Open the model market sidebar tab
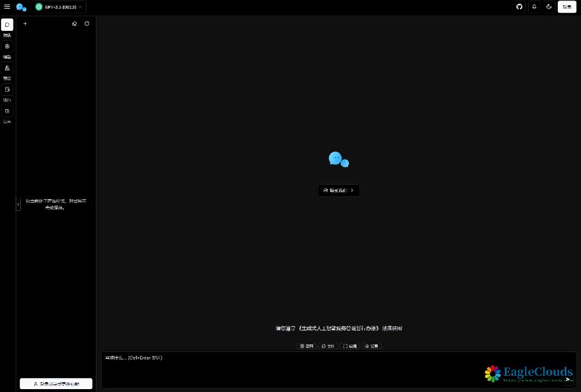581x392 pixels. coord(7,46)
